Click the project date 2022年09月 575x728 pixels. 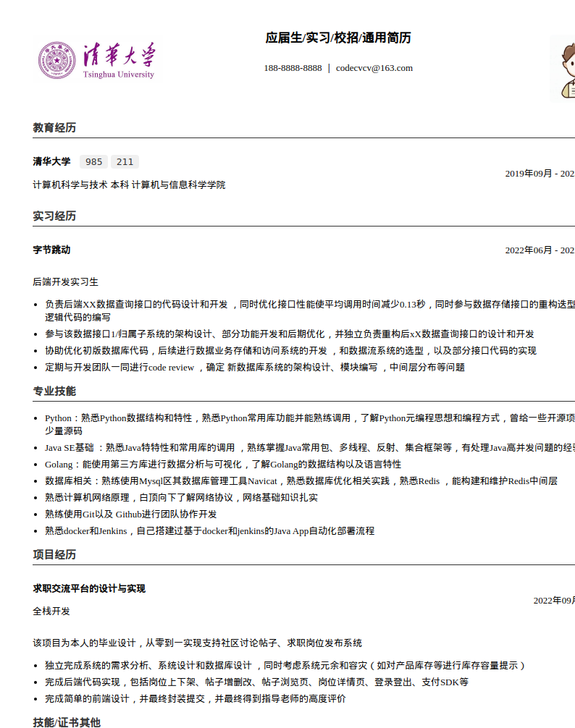pos(554,601)
